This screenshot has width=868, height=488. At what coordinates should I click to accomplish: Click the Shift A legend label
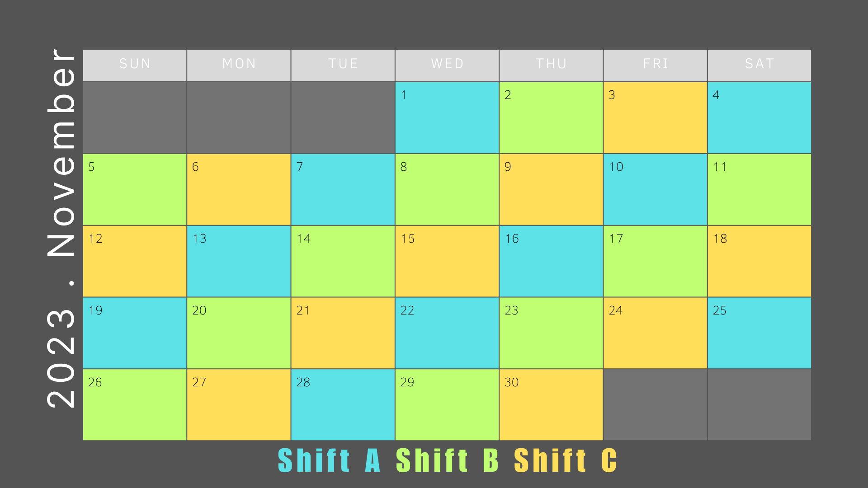click(329, 460)
